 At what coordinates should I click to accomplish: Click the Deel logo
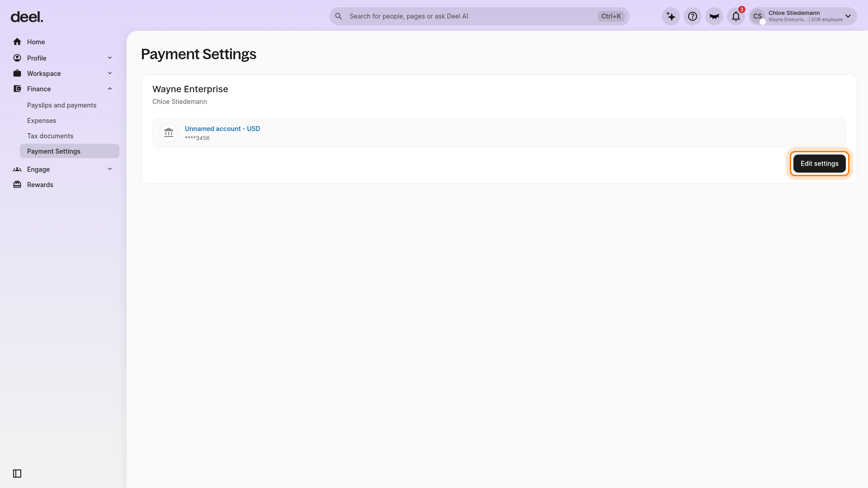coord(27,17)
